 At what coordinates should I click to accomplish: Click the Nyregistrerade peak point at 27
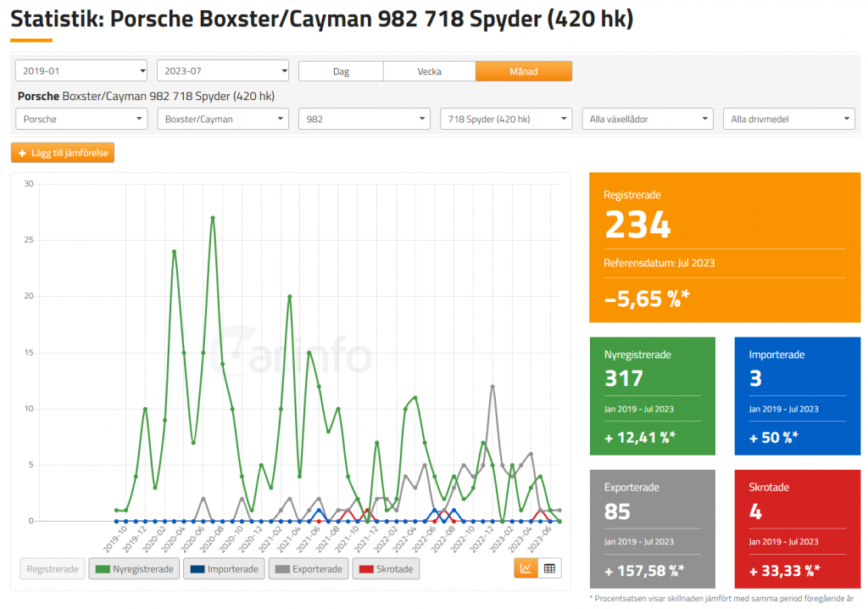tap(213, 218)
